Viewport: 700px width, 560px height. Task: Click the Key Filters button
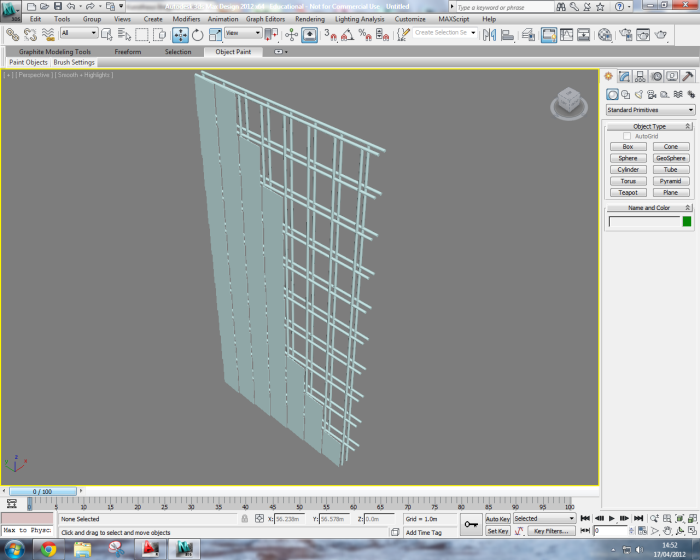click(551, 531)
